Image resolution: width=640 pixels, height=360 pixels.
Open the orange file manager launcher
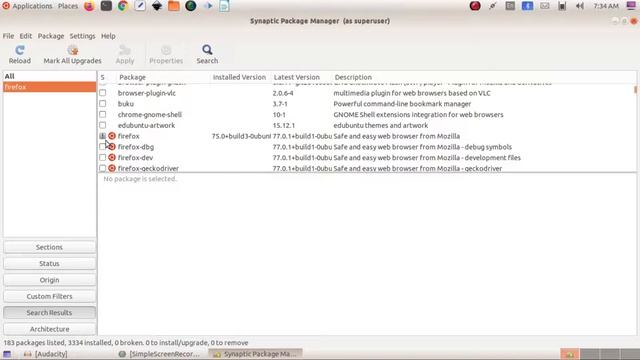174,6
